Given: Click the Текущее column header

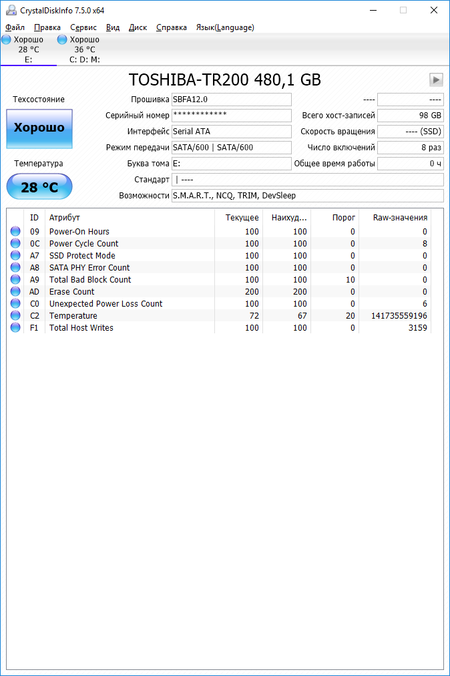Looking at the screenshot, I should [238, 218].
